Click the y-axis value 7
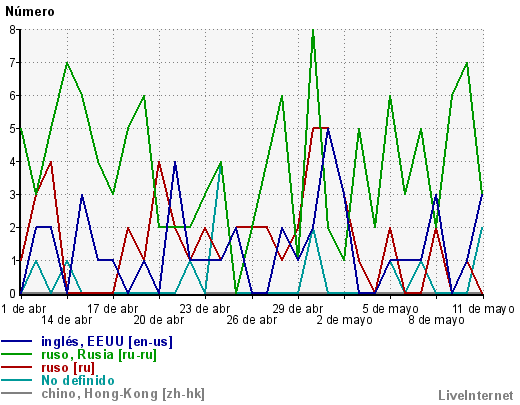The height and width of the screenshot is (405, 520). coord(13,63)
